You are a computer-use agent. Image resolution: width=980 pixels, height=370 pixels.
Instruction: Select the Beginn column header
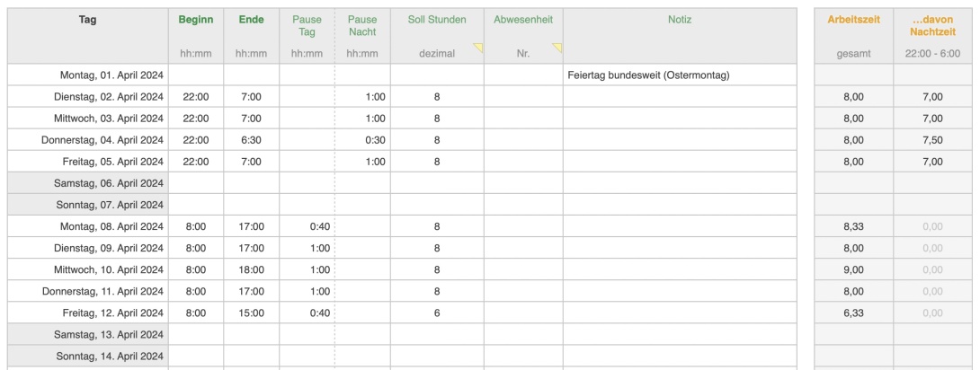(195, 19)
